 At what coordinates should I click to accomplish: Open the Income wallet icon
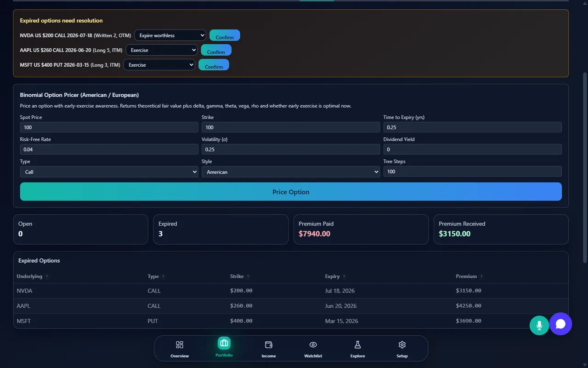coord(269,345)
